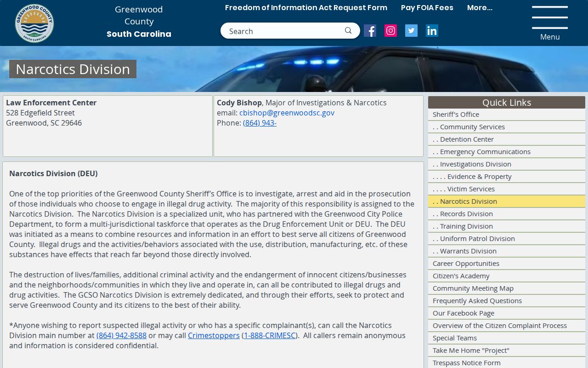This screenshot has height=368, width=588.
Task: Open the hamburger Menu
Action: pyautogui.click(x=550, y=23)
